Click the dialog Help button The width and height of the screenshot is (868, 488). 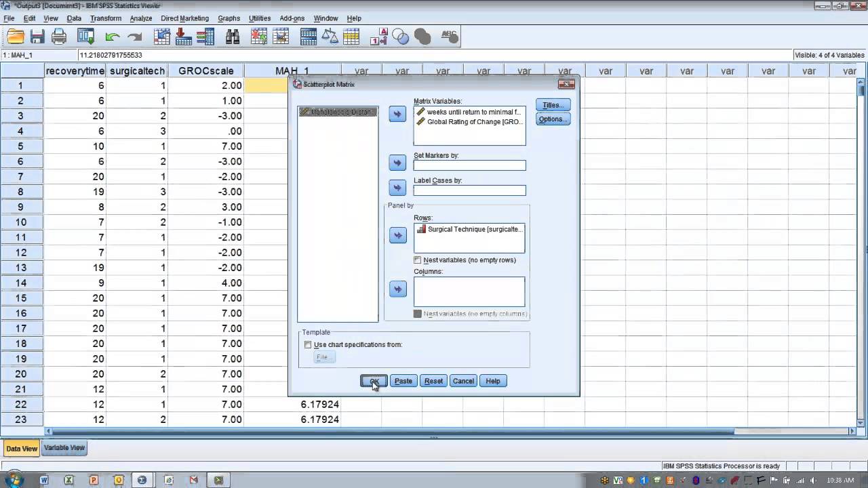(x=493, y=381)
